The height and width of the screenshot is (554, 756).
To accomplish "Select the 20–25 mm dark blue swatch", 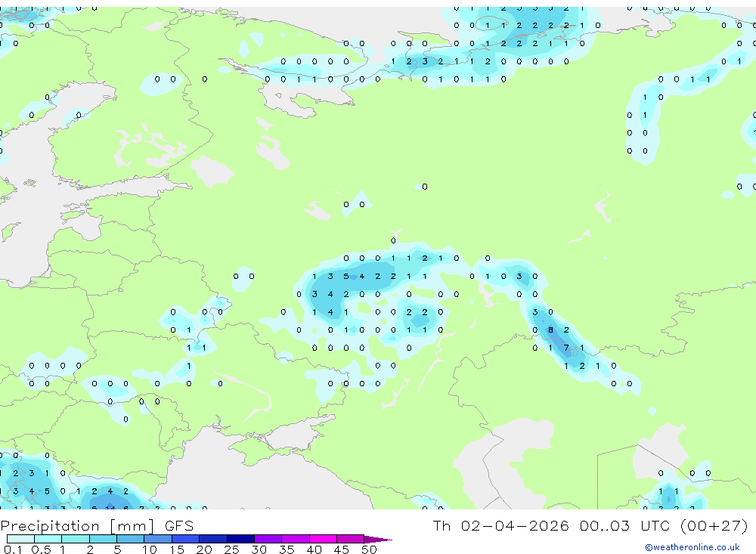I will click(x=213, y=539).
